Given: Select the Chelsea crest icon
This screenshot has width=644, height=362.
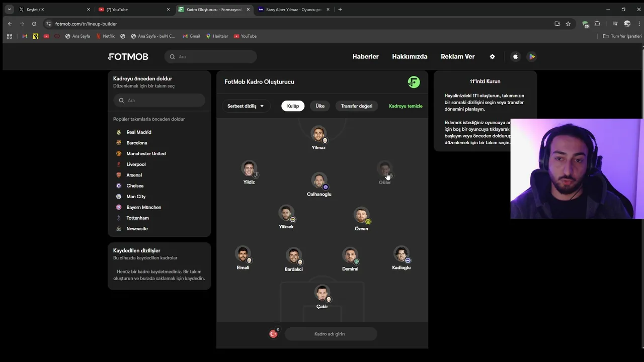Looking at the screenshot, I should (119, 186).
